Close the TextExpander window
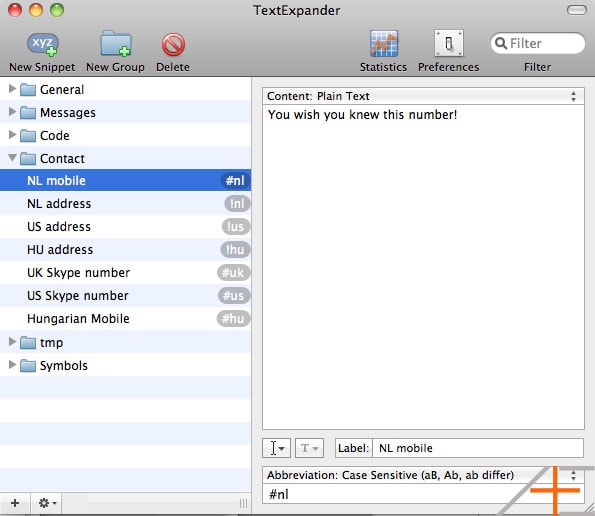595x516 pixels. pyautogui.click(x=15, y=10)
